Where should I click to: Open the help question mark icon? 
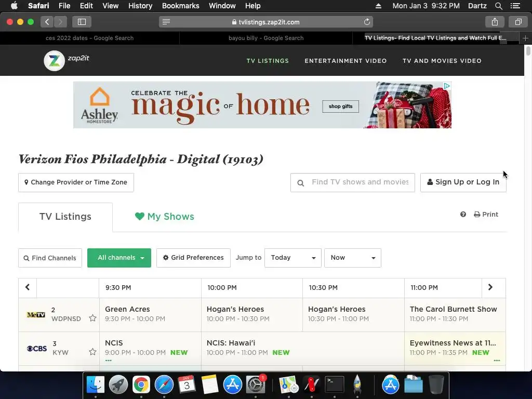coord(463,215)
